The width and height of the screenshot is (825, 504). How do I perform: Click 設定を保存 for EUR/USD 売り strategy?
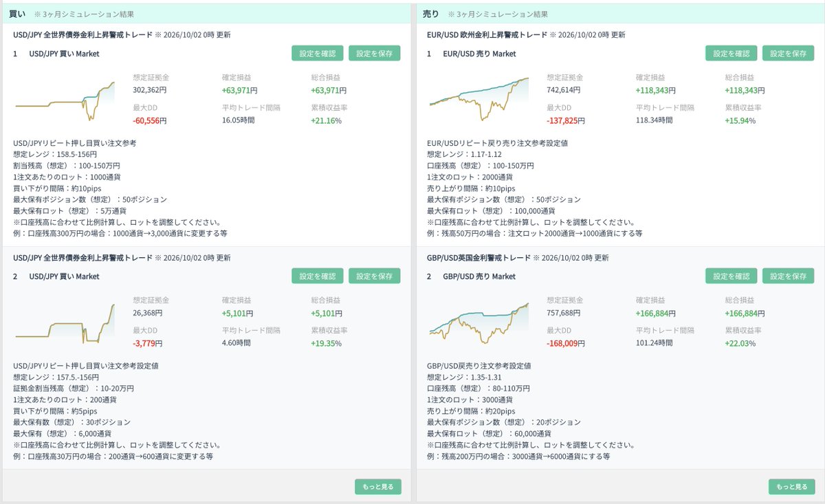coord(788,54)
